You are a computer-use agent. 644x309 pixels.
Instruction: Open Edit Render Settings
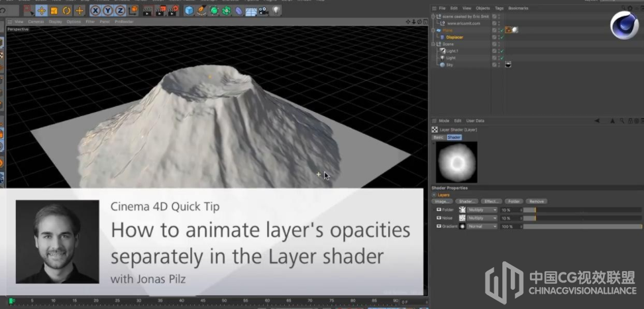174,11
